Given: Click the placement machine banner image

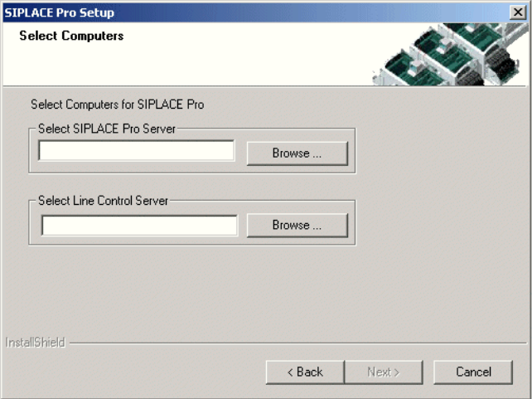Looking at the screenshot, I should click(451, 54).
